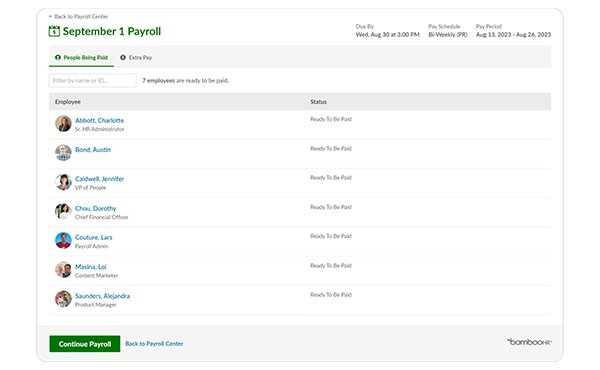
Task: Open the Masina, Loi employee link
Action: click(91, 267)
